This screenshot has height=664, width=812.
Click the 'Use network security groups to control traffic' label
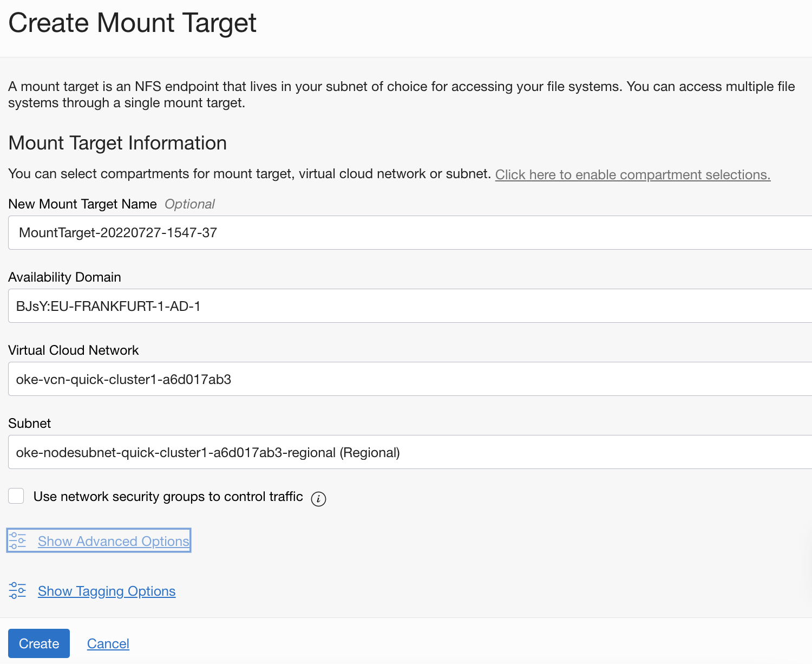click(x=168, y=497)
